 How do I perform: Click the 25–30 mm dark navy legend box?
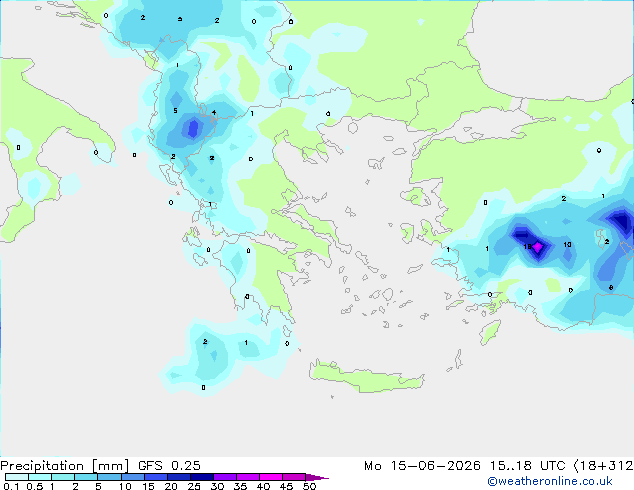[201, 477]
